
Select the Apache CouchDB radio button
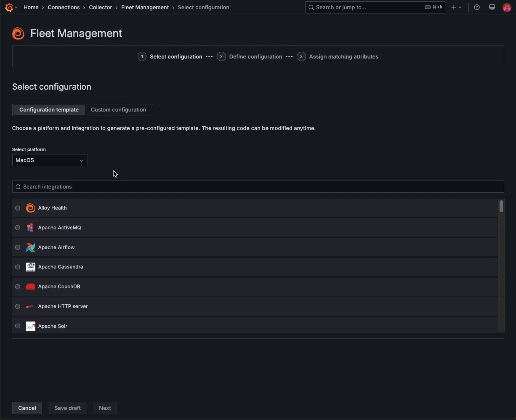click(18, 287)
